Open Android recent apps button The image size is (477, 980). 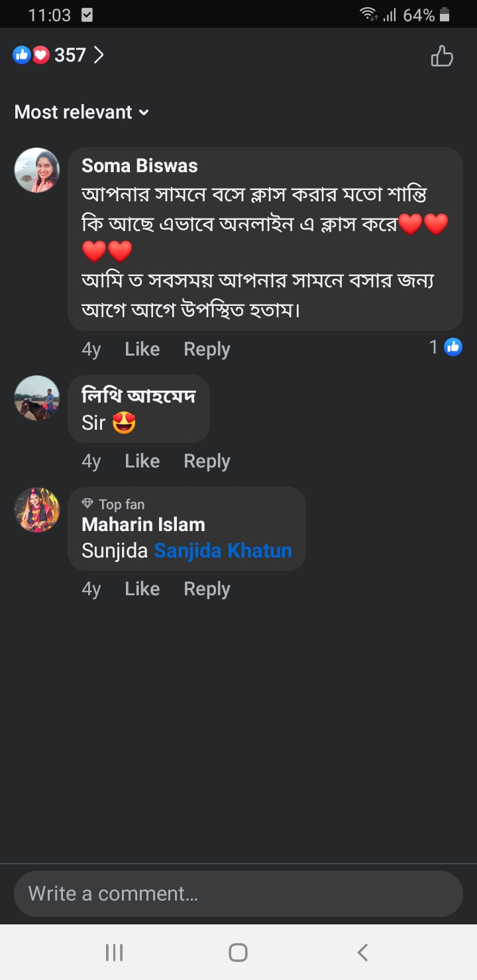point(115,952)
